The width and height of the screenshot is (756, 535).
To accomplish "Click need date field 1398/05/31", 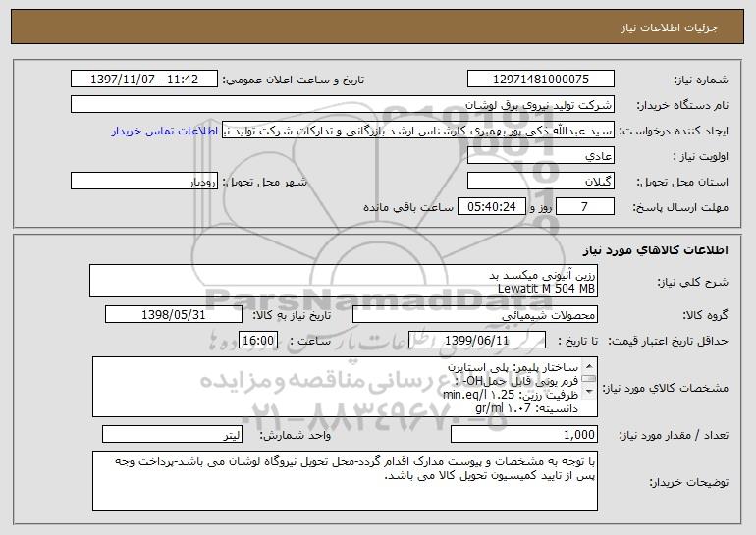I will click(x=174, y=315).
